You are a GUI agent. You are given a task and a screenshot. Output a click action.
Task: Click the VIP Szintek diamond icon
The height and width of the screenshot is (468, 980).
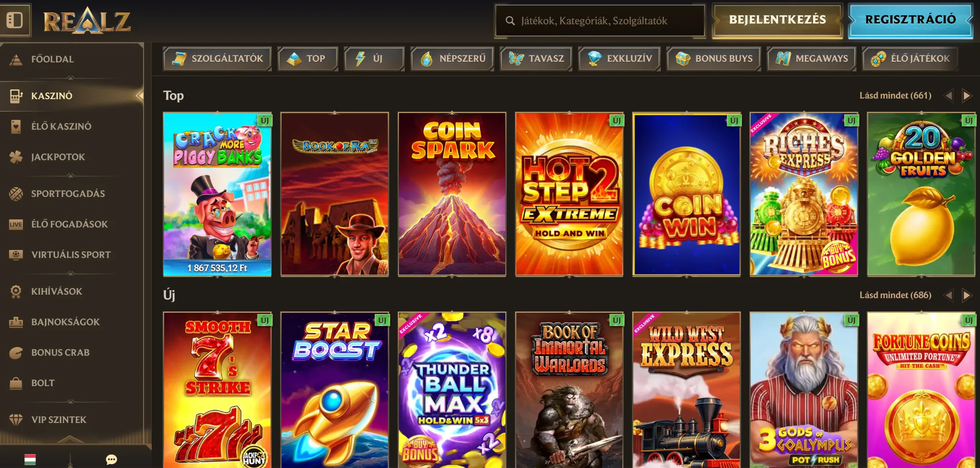click(x=16, y=420)
